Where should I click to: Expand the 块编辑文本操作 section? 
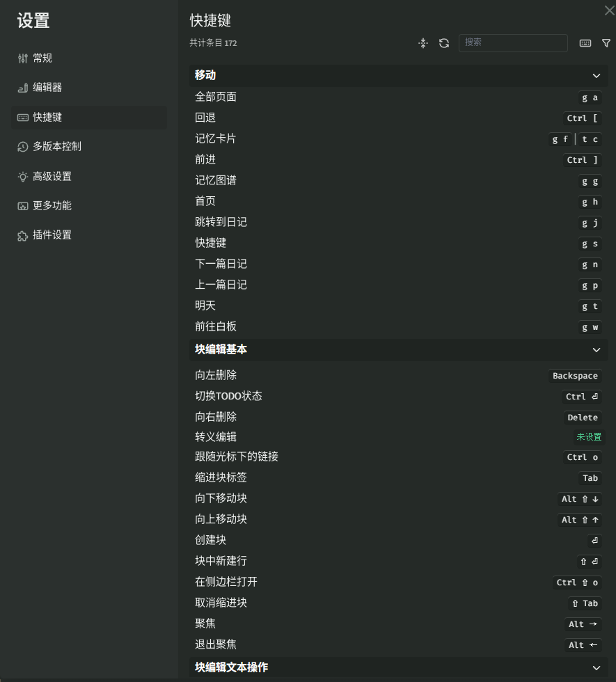coord(597,667)
